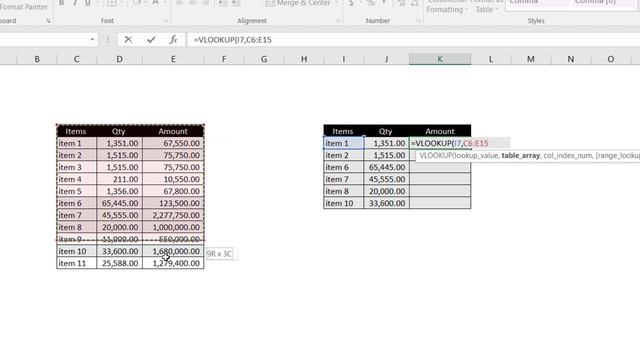This screenshot has width=640, height=360.
Task: Click cell 'item 6' in the right table
Action: point(343,167)
